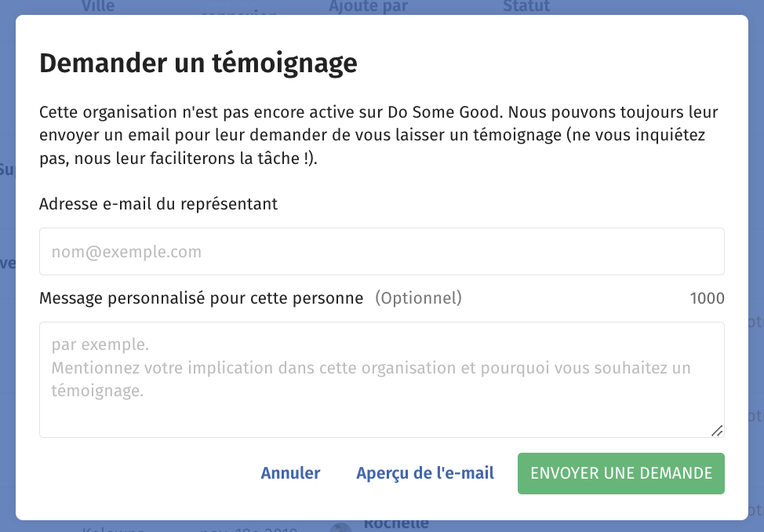Click the textarea resize grip icon
This screenshot has height=532, width=764.
pos(717,431)
